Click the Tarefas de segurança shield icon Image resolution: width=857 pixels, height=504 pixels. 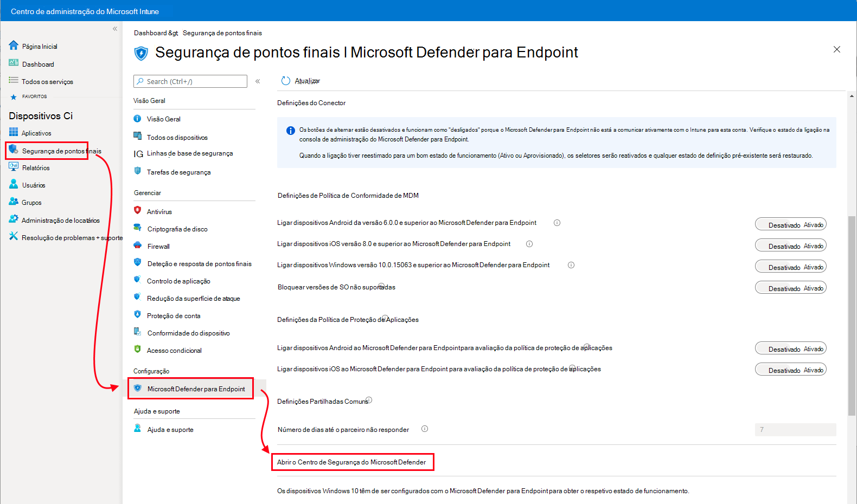(x=137, y=171)
